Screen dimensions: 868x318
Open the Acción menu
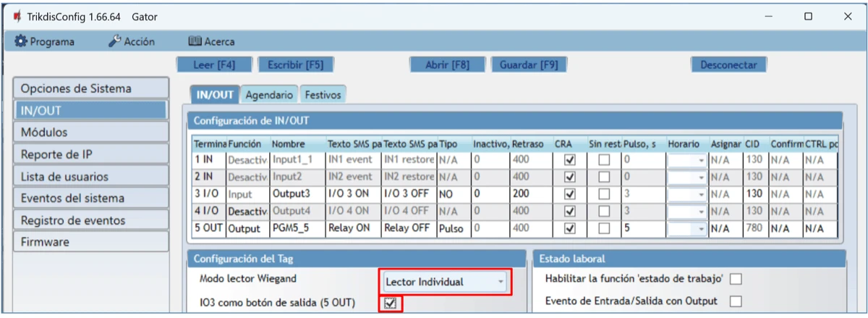point(132,41)
